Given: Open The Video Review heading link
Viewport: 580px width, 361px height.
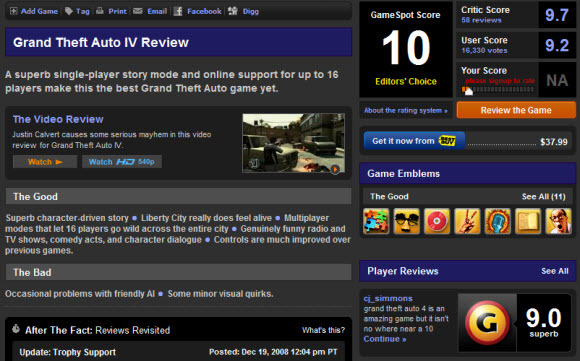Looking at the screenshot, I should click(x=58, y=119).
